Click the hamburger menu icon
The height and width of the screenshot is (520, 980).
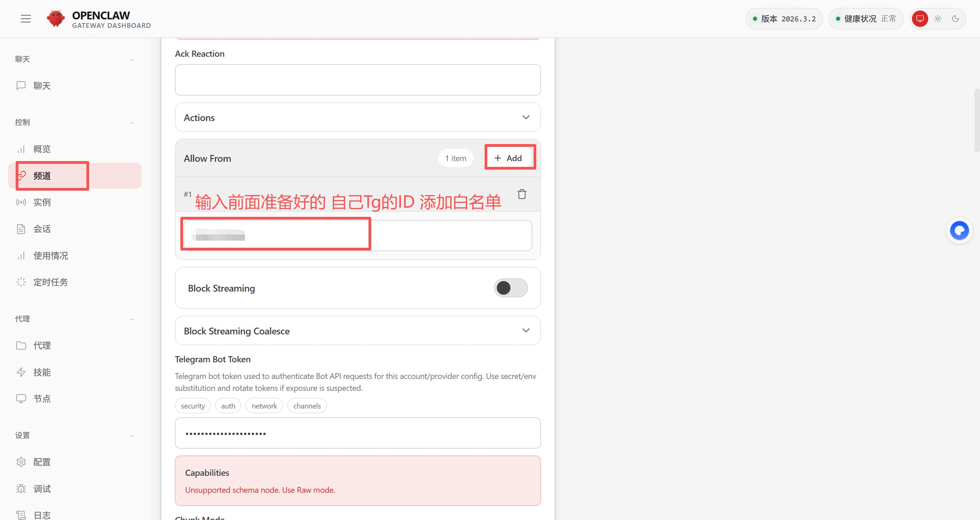pos(26,19)
